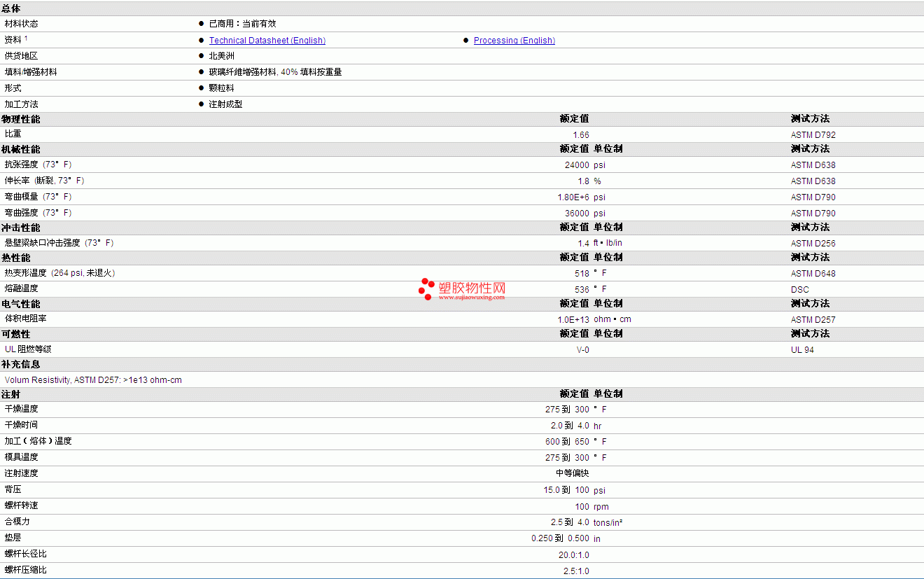The image size is (924, 579).
Task: Select the heat deflection value 518
Action: (x=582, y=274)
